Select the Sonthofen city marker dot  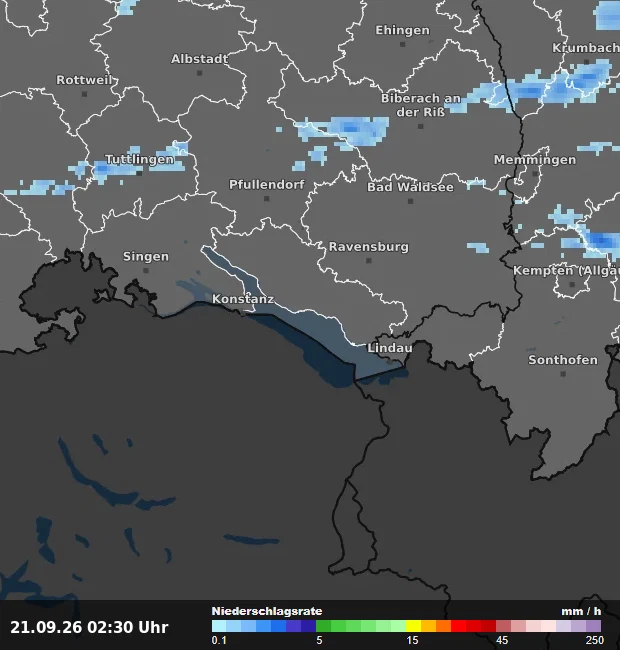click(x=563, y=374)
